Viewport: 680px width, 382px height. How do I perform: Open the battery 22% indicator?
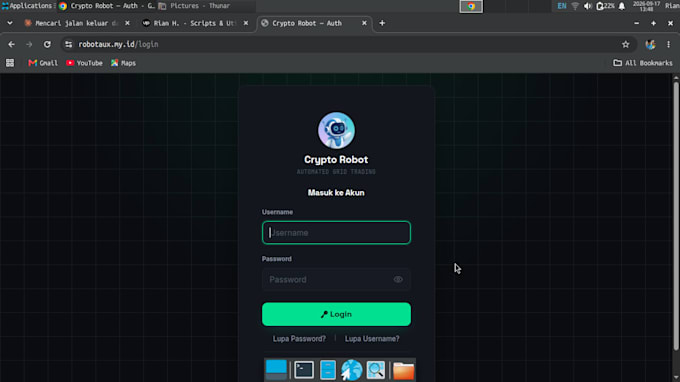pos(605,6)
